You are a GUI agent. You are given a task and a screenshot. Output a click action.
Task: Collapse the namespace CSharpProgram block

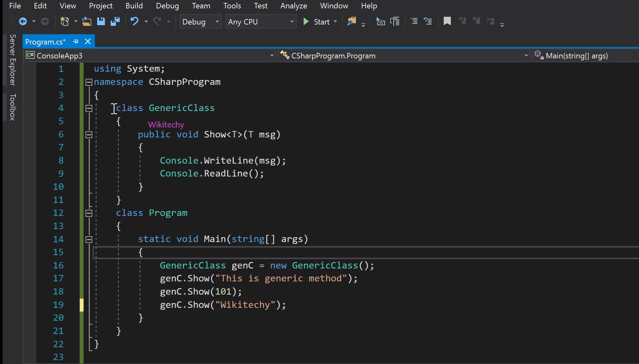89,82
